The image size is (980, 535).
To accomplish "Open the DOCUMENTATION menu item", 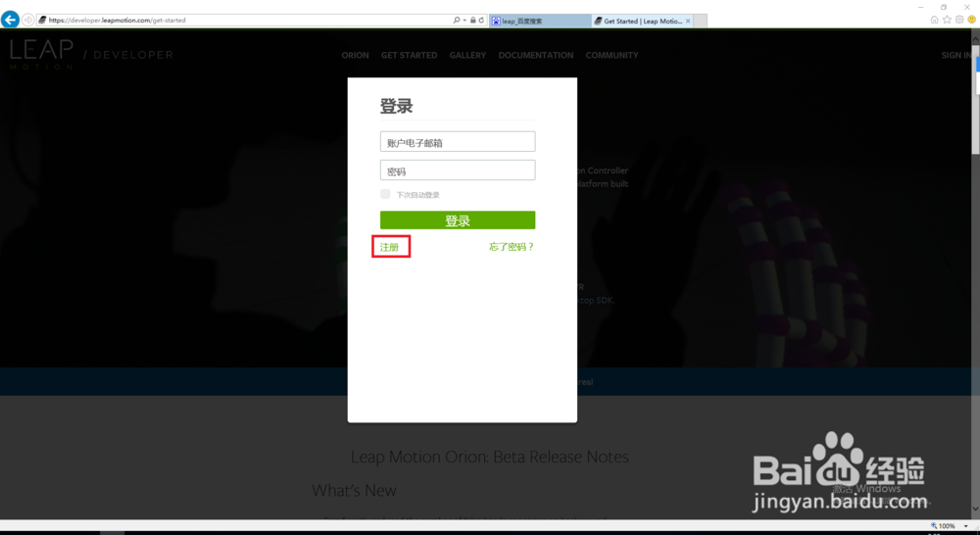I will [x=536, y=55].
